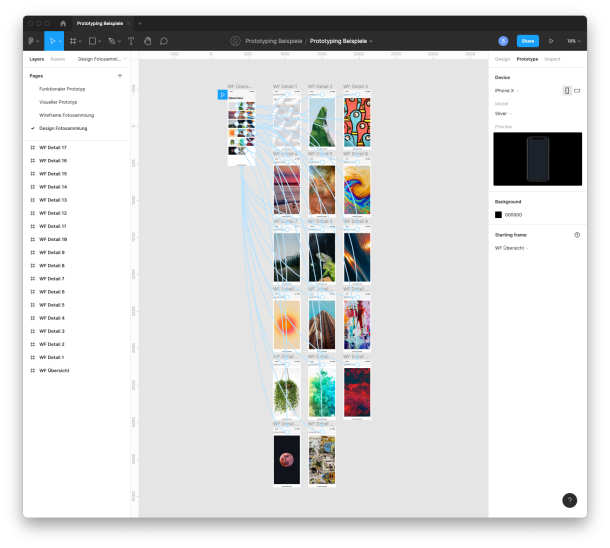Image resolution: width=610 pixels, height=548 pixels.
Task: Present the prototype with play icon
Action: tap(550, 41)
